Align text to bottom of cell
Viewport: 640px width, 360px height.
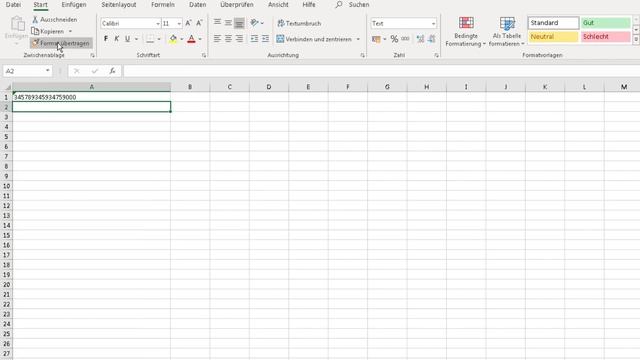pyautogui.click(x=239, y=23)
